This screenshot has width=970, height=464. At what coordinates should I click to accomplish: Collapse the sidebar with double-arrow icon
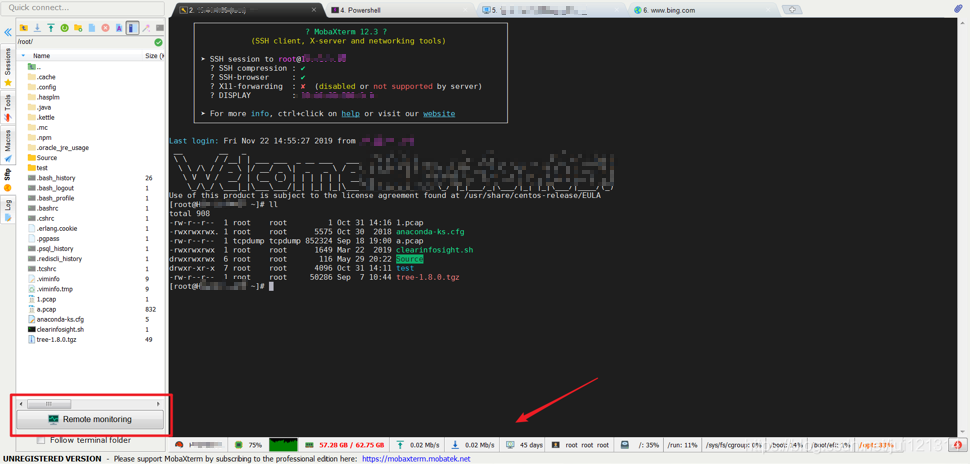click(8, 32)
